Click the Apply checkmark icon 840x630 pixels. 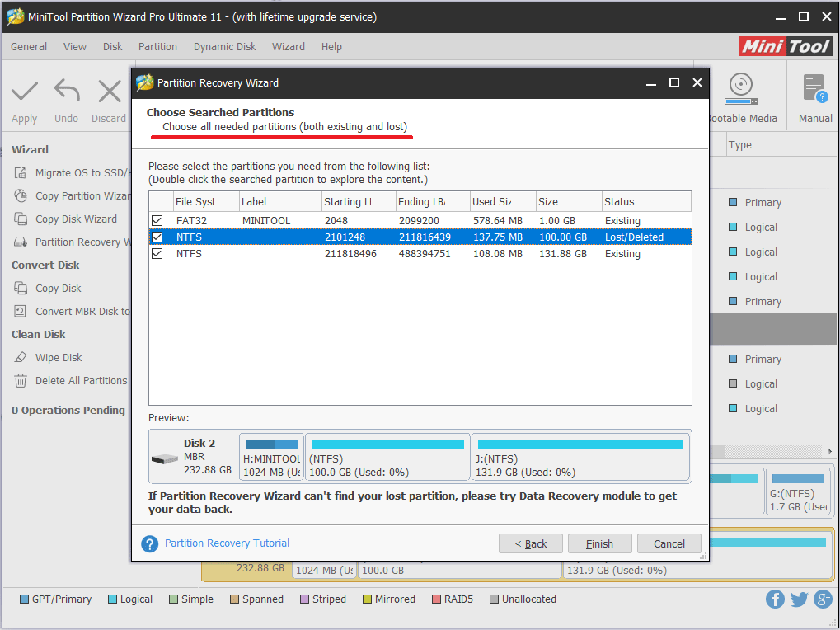pyautogui.click(x=25, y=91)
